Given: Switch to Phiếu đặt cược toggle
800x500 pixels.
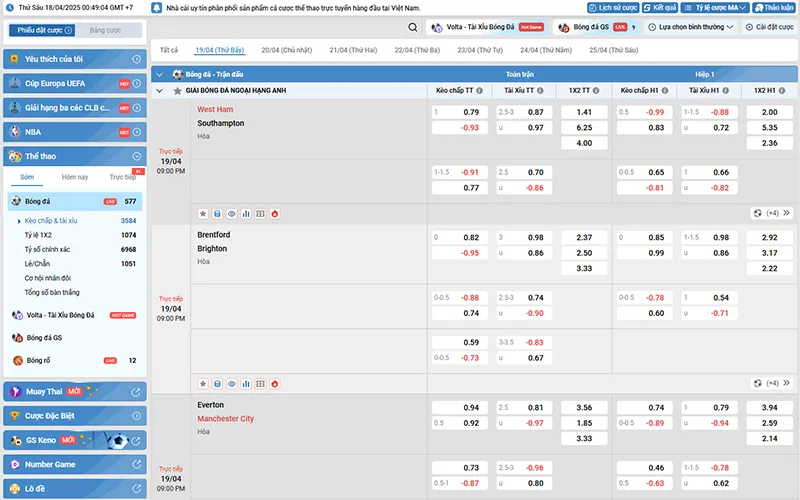Looking at the screenshot, I should (42, 30).
